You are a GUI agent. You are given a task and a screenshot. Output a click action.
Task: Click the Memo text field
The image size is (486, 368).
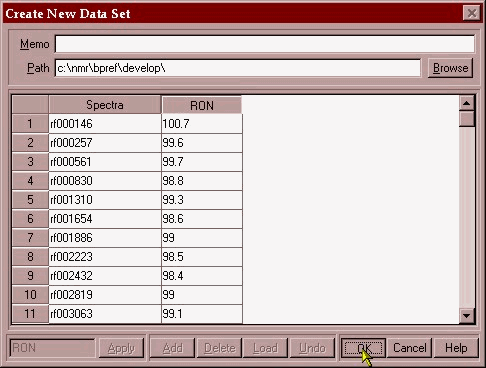(265, 44)
